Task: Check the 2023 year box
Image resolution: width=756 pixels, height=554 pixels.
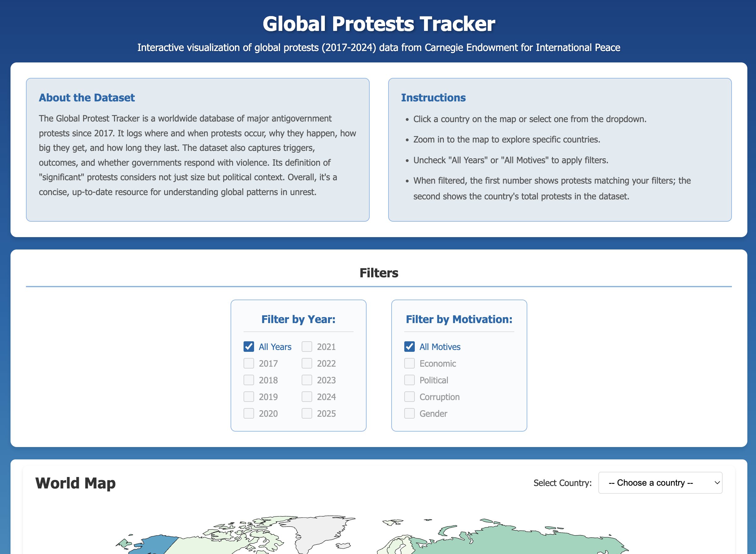Action: [307, 380]
